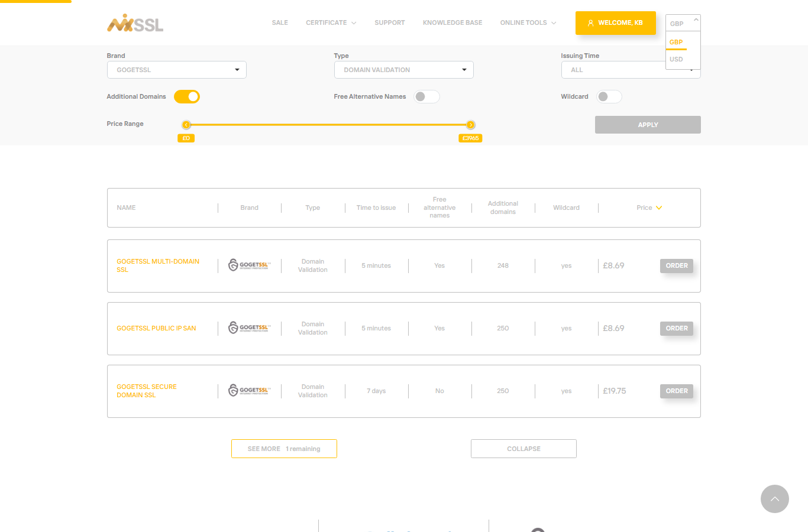808x532 pixels.
Task: Expand the Certificate menu
Action: (x=331, y=22)
